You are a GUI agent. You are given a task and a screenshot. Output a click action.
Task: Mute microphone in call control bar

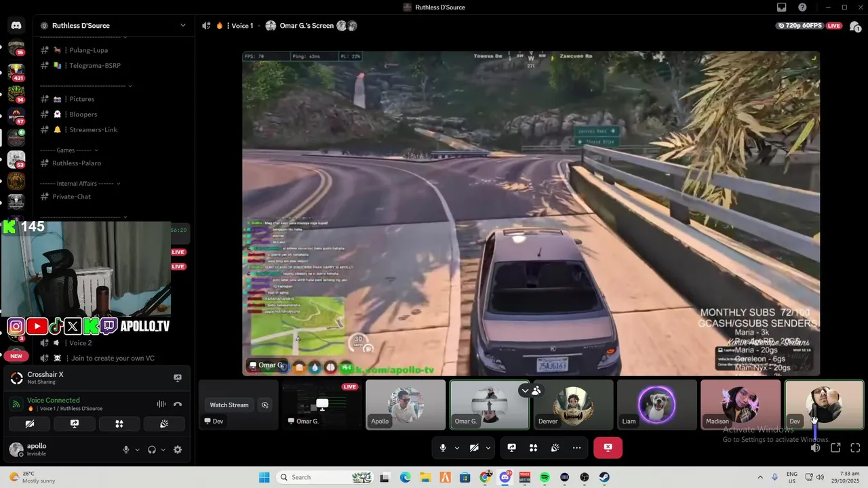coord(443,447)
